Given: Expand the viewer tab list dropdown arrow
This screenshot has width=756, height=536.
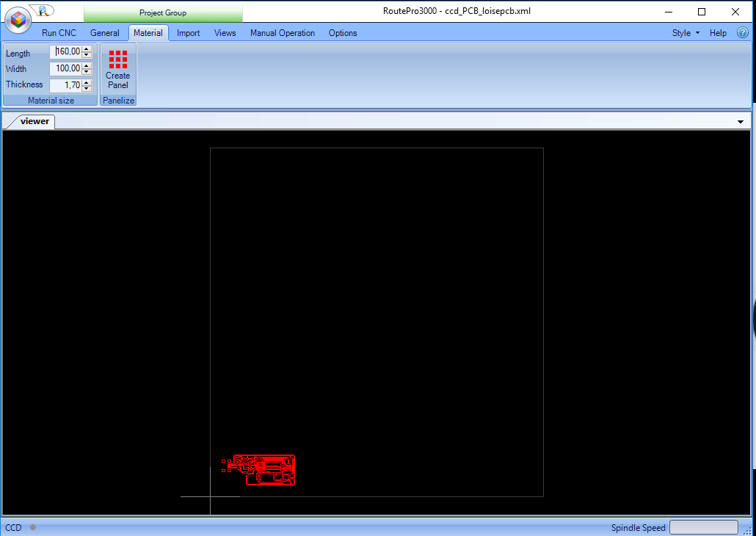Looking at the screenshot, I should click(741, 122).
